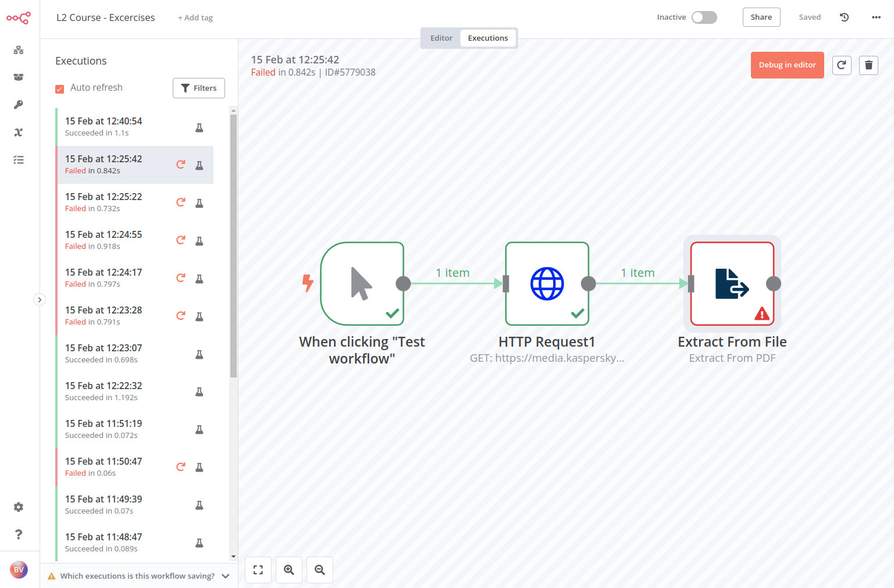
Task: Open Variables using the x icon
Action: click(18, 132)
